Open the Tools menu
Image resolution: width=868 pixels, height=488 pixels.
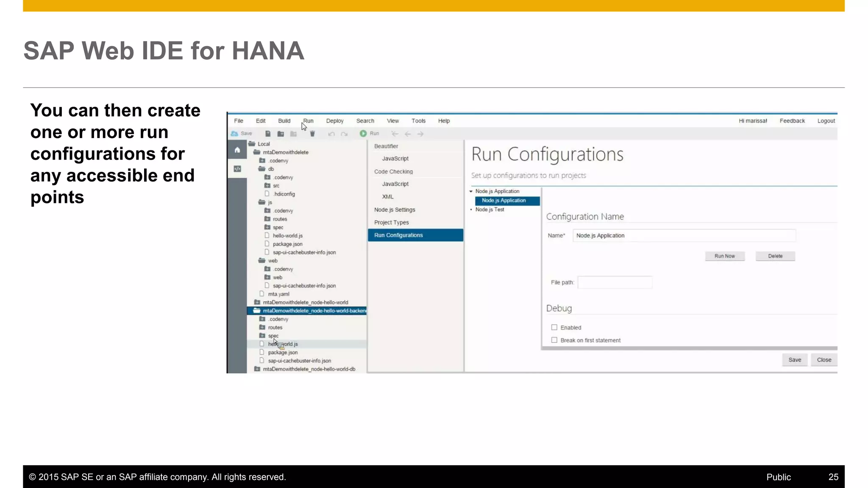[418, 121]
